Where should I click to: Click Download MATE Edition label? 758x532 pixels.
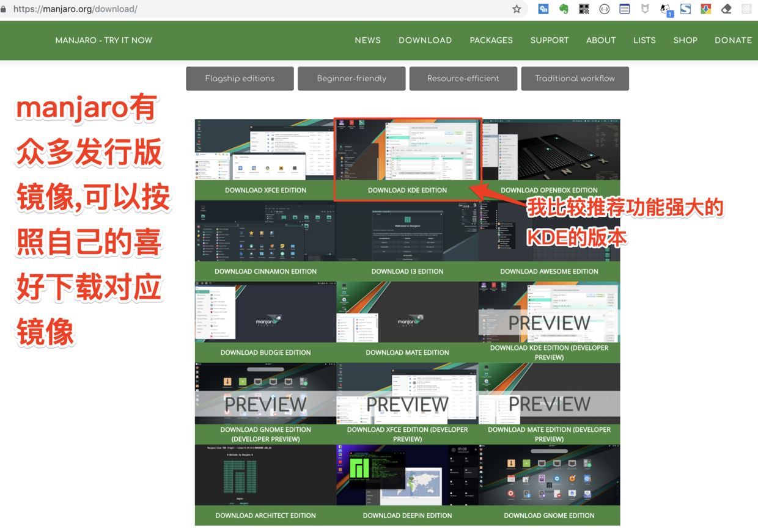(407, 352)
